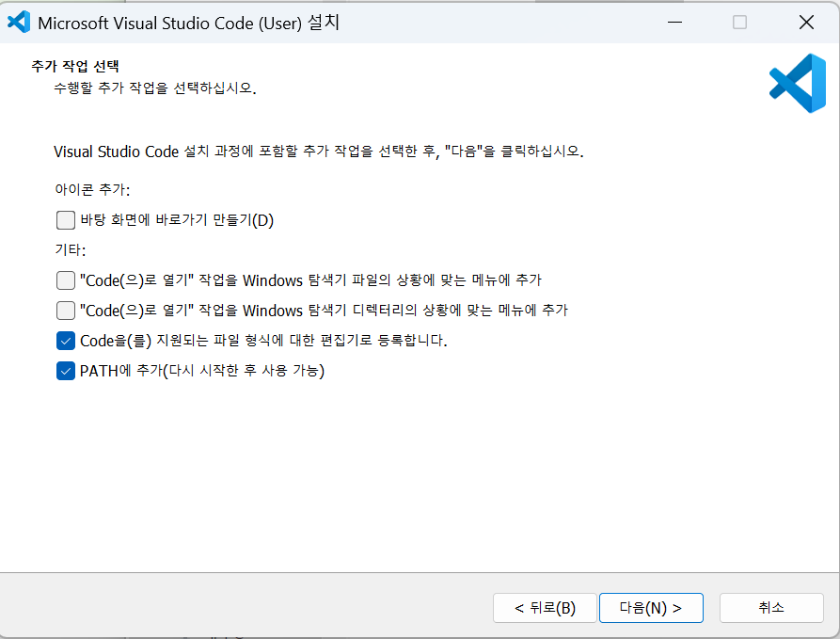
Task: Check "Code(으)로 열기" for Explorer 디렉터리 context menu
Action: tap(65, 311)
